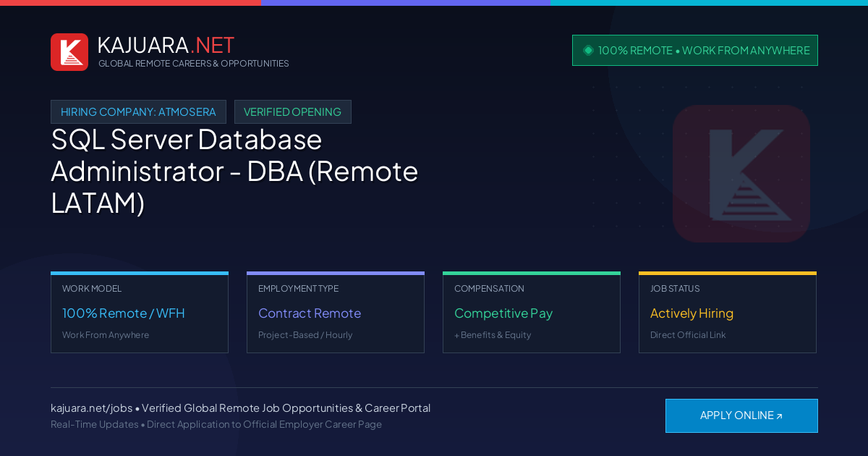Click the 100% Remote / WFH value
The height and width of the screenshot is (456, 868).
tap(124, 313)
